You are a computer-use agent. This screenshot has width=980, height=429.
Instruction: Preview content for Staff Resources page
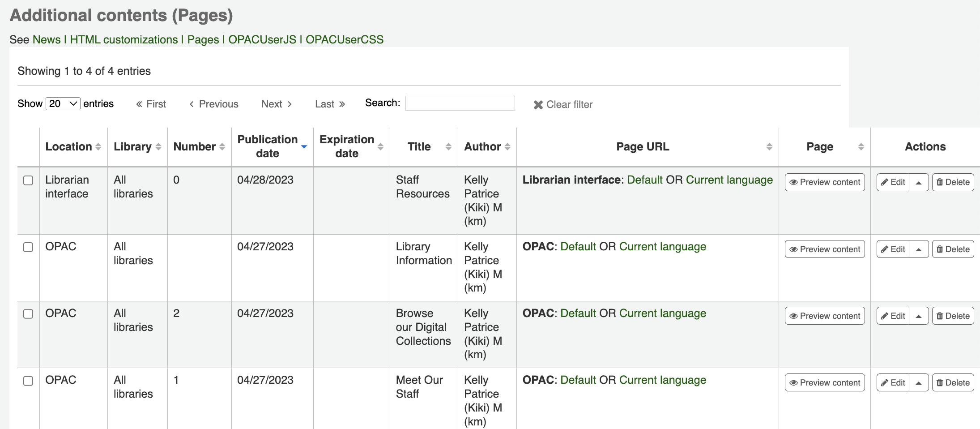coord(824,182)
